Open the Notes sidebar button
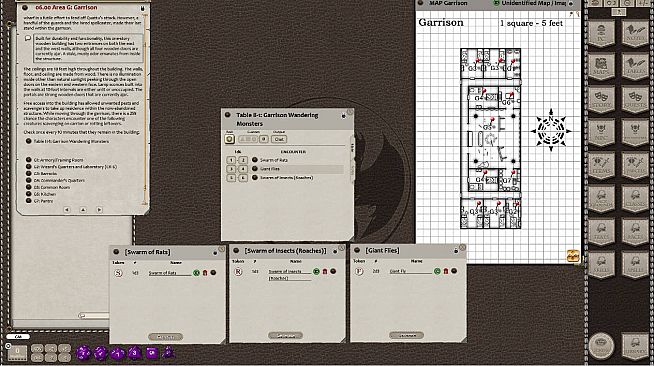 [x=635, y=33]
